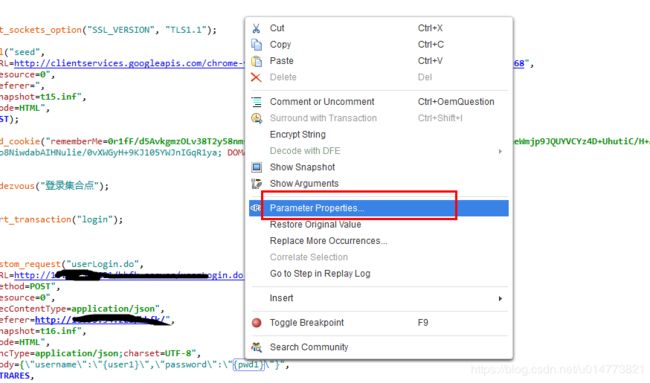Viewport: 650px width, 383px height.
Task: Click the Copy pages icon
Action: point(257,45)
